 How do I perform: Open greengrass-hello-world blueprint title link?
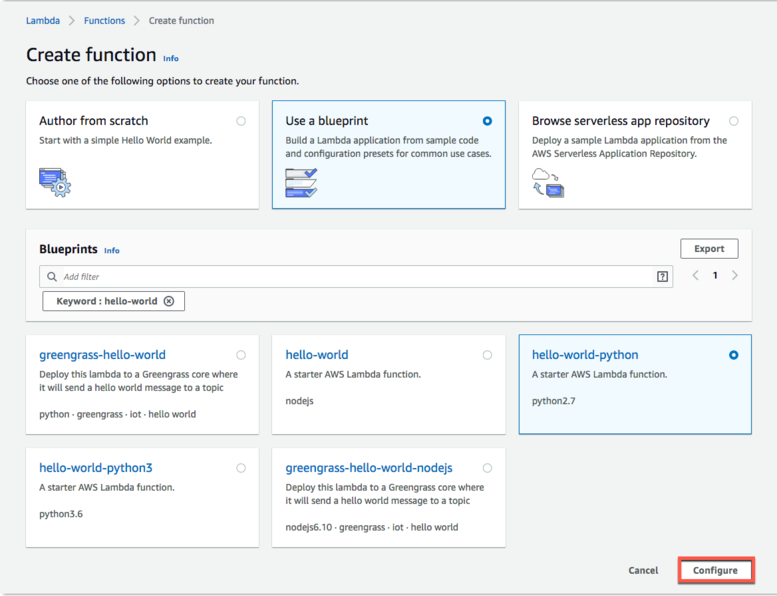102,355
